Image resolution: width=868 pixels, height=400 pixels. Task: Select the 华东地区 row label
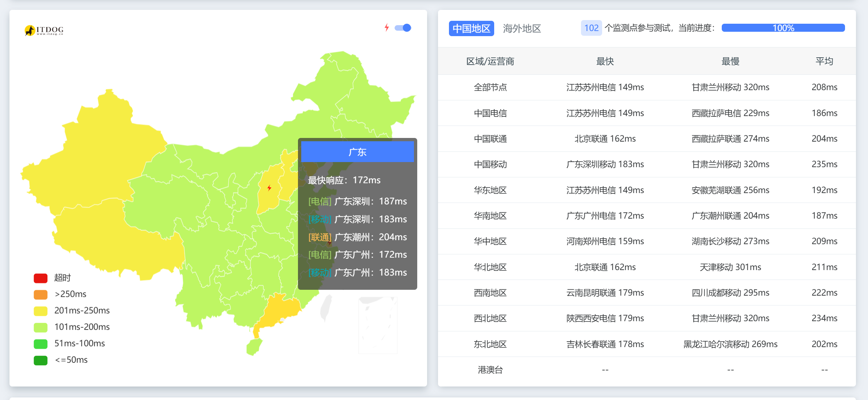[490, 190]
